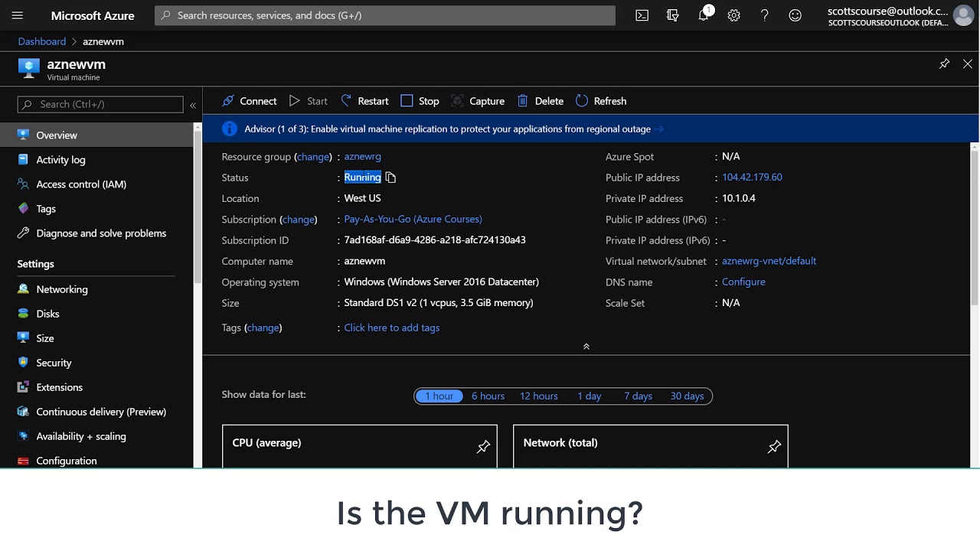The image size is (980, 551).
Task: Change the resource group
Action: pos(313,156)
